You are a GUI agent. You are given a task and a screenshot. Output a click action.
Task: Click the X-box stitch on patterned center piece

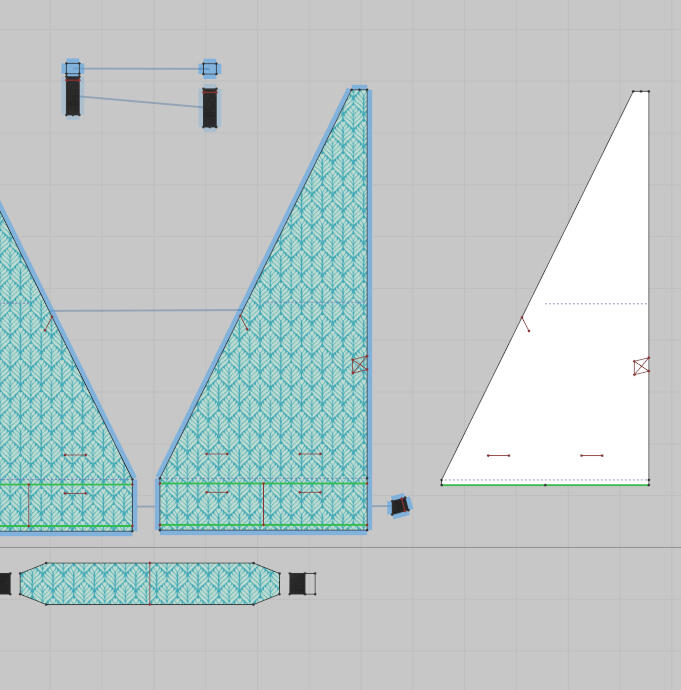(359, 365)
